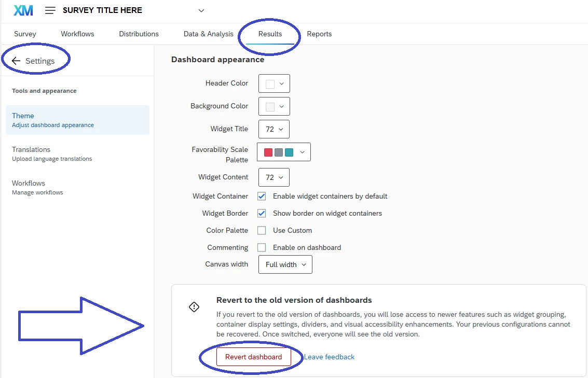
Task: Click the warning diamond icon
Action: click(194, 307)
